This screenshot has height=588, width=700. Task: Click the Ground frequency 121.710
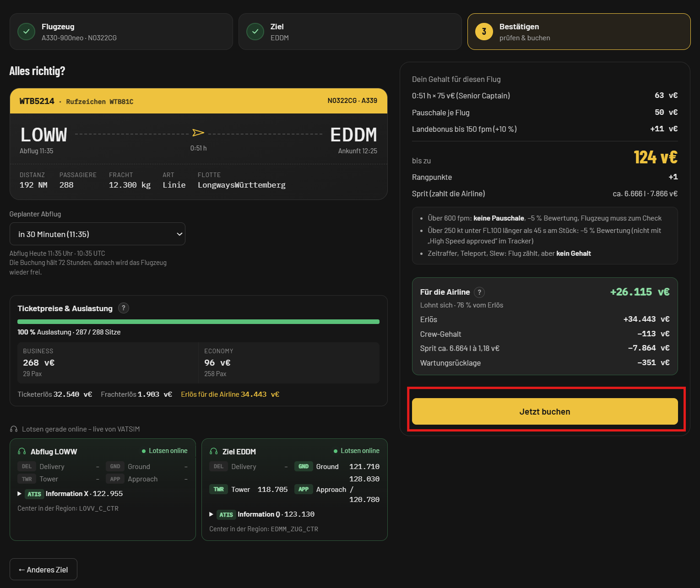tap(364, 467)
